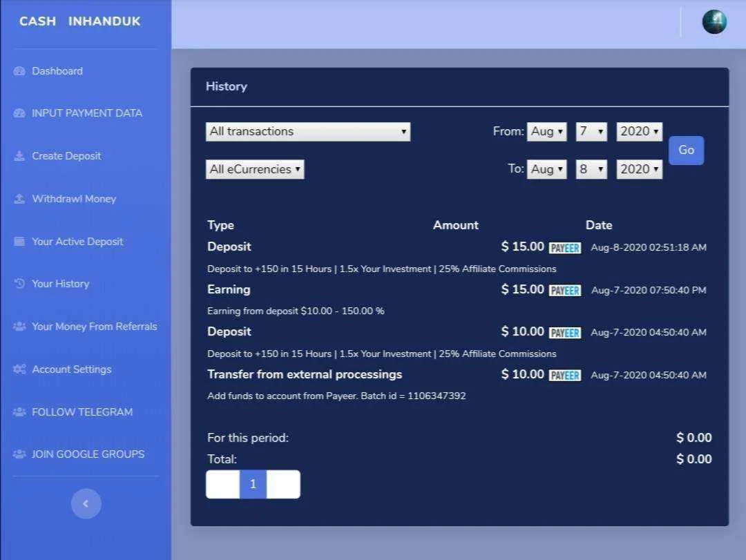
Task: Open Account Settings page
Action: (x=71, y=369)
